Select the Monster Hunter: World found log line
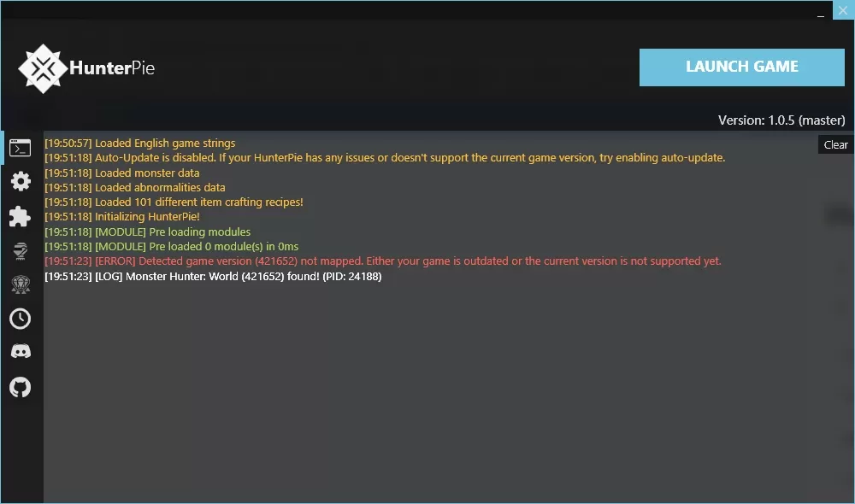The image size is (855, 504). 213,276
